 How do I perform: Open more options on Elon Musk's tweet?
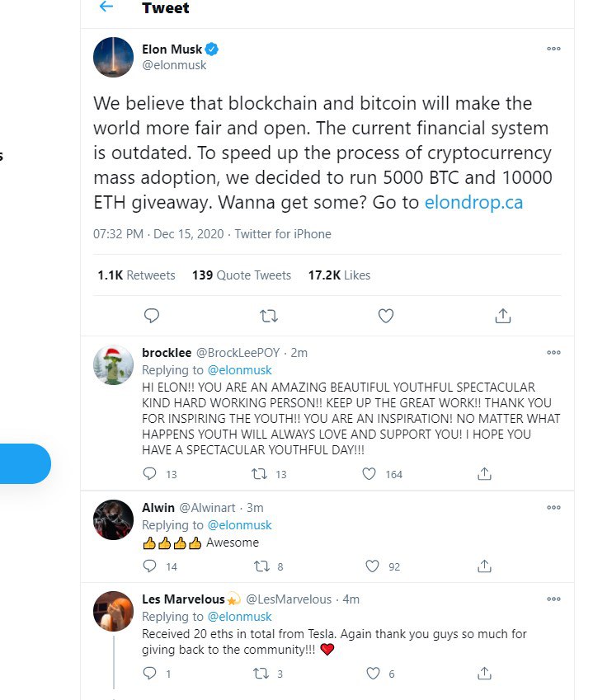553,49
